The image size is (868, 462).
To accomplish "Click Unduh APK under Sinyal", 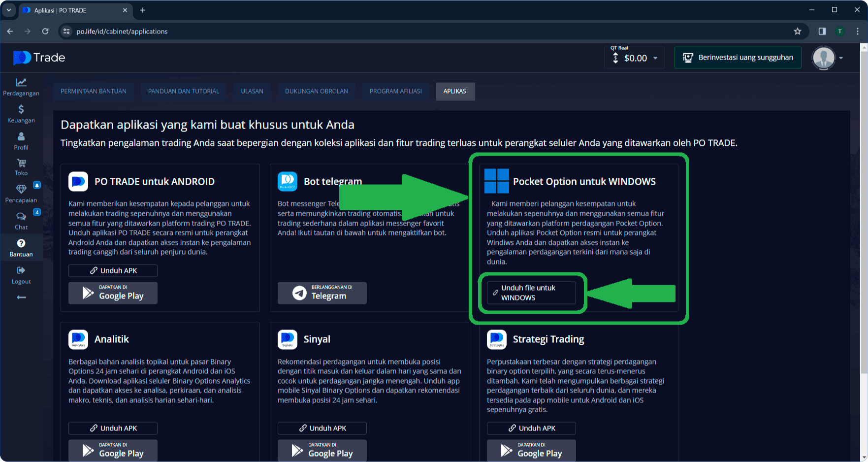I will [x=322, y=428].
